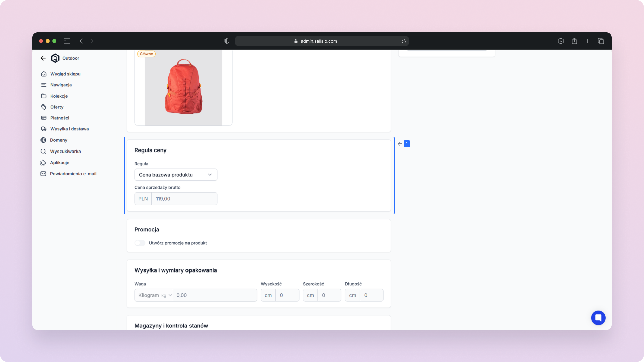Open the tab overview icon
The height and width of the screenshot is (362, 644).
[601, 41]
